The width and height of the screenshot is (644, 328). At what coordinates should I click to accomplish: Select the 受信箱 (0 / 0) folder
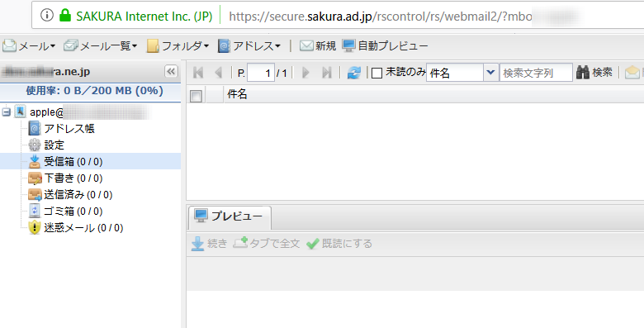tap(90, 162)
